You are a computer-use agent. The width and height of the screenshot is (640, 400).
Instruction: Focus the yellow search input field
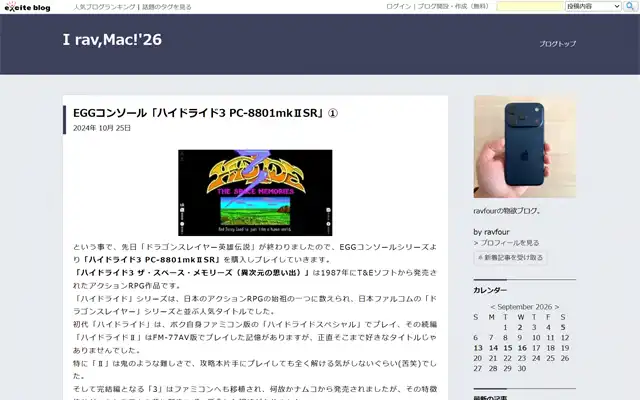point(530,6)
